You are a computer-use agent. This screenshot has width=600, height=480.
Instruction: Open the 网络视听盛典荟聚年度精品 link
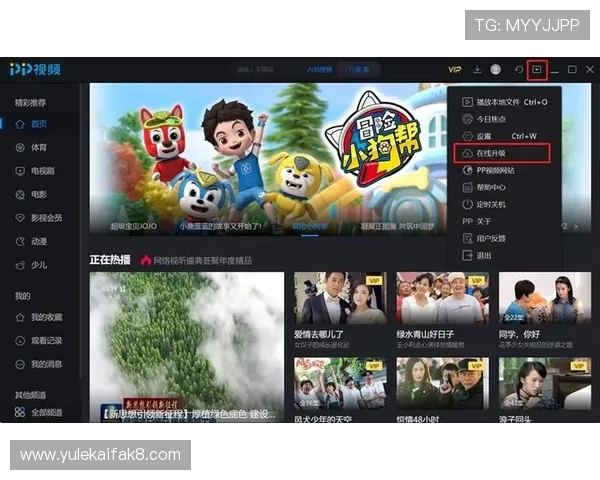point(202,261)
